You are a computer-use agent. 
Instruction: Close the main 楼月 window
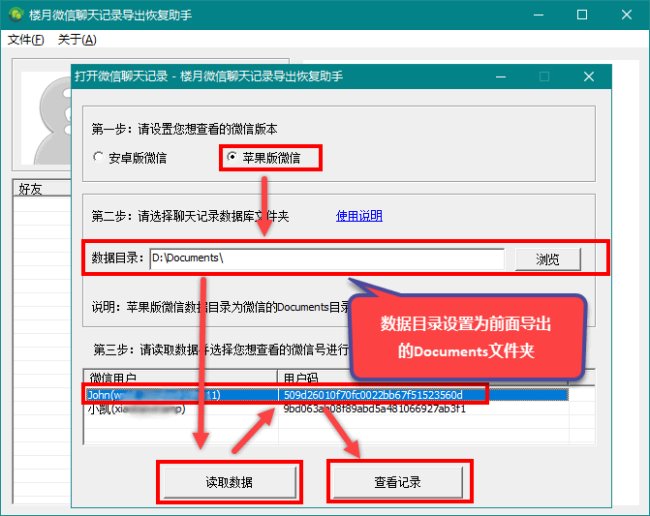tap(627, 15)
